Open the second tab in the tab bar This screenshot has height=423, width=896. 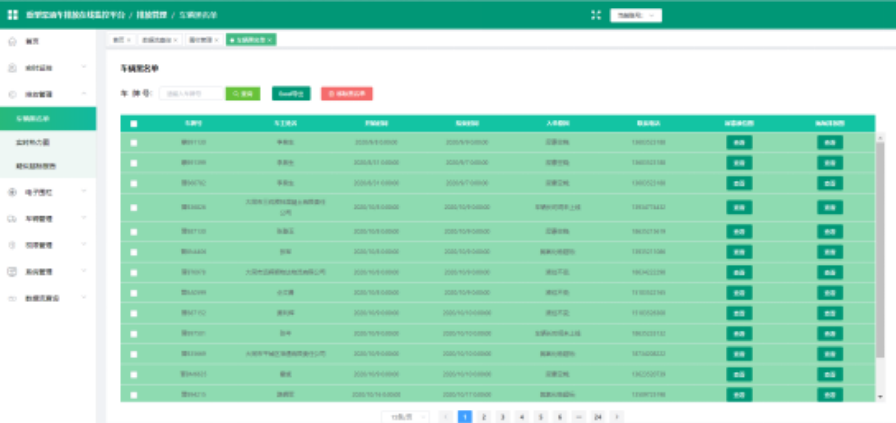click(x=158, y=40)
